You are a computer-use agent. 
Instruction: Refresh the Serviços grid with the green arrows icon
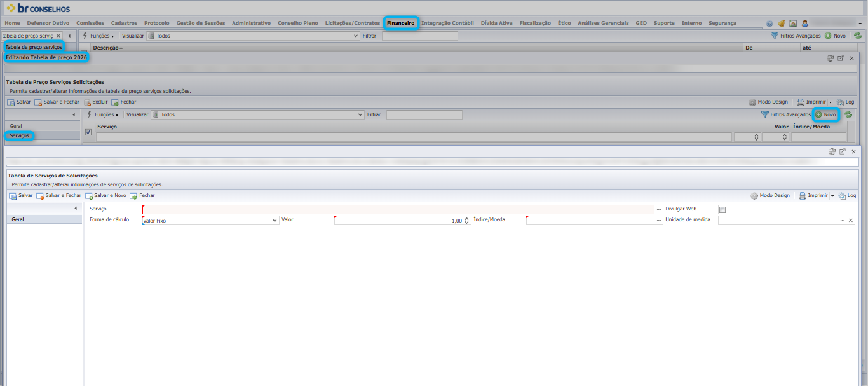(x=848, y=114)
